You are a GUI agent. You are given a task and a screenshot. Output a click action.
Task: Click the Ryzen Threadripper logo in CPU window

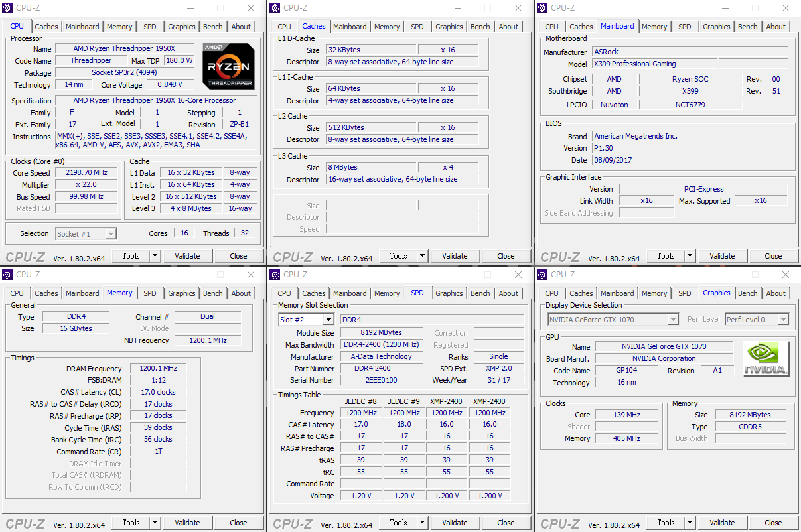[228, 66]
